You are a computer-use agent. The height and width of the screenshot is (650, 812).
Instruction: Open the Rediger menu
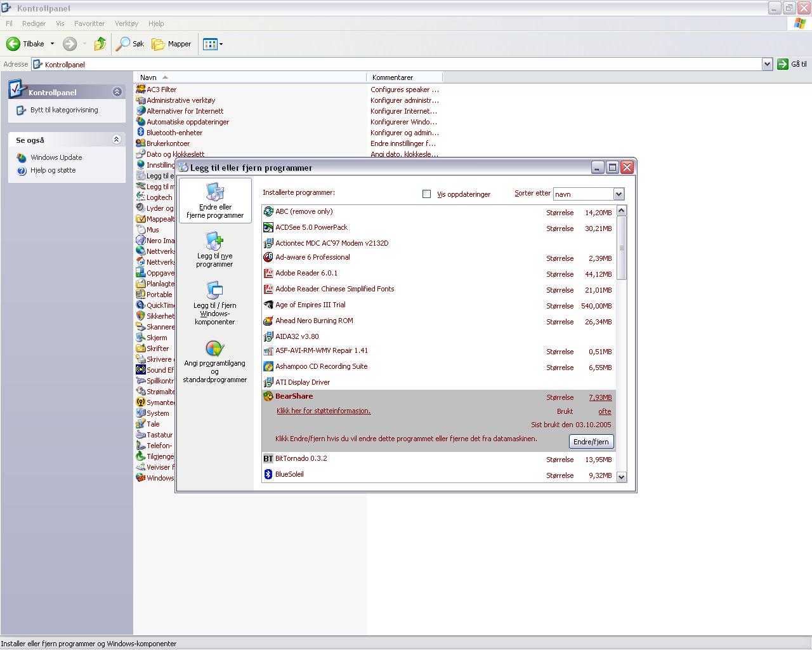[34, 23]
